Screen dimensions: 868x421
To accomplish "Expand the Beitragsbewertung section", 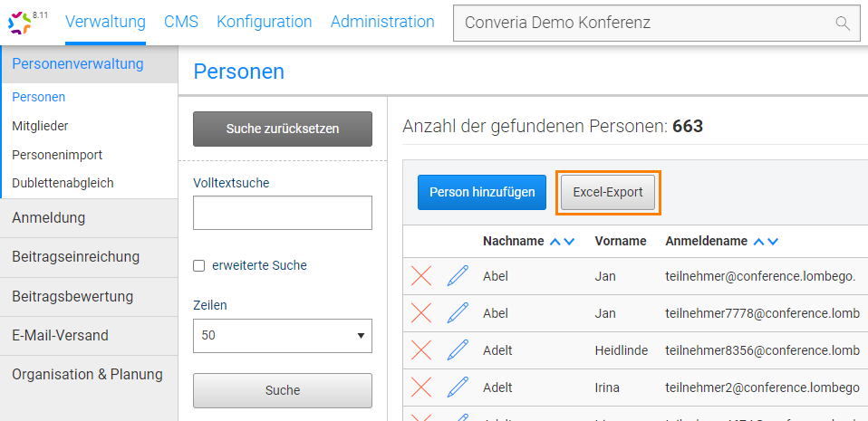I will click(89, 297).
